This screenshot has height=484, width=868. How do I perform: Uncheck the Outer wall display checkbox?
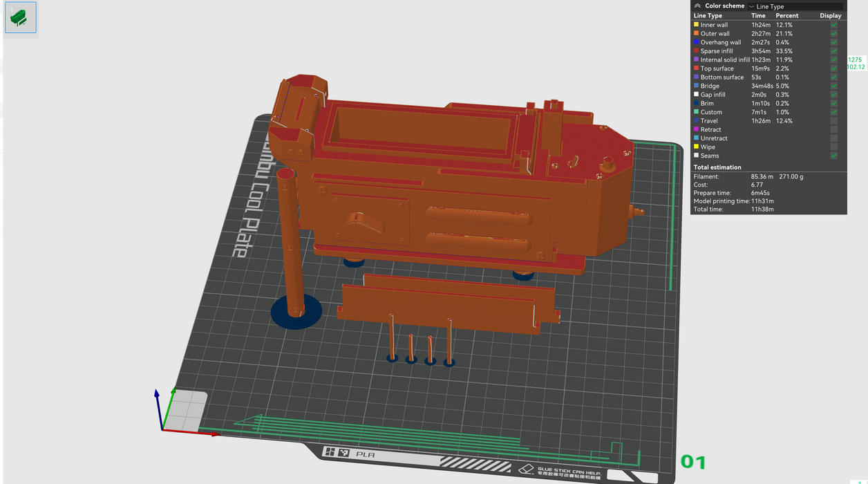(x=833, y=34)
